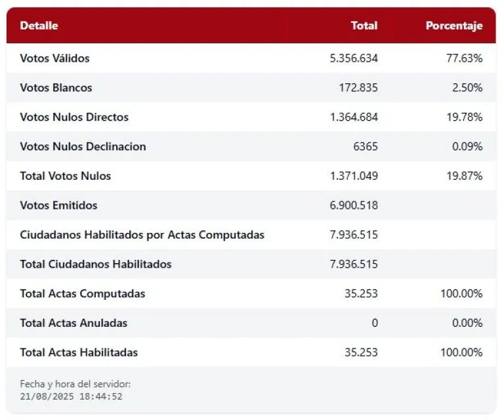Image resolution: width=504 pixels, height=420 pixels.
Task: Click the 19.87% null votes percentage
Action: point(464,176)
